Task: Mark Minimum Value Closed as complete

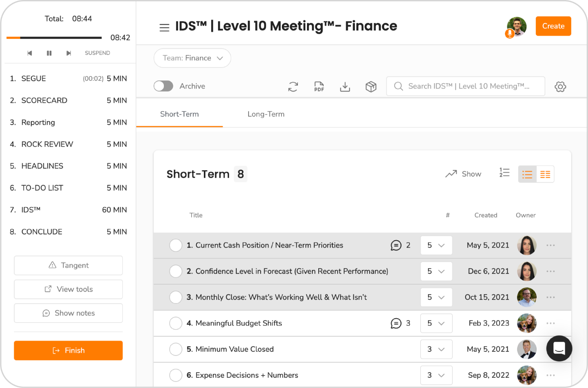Action: [x=176, y=349]
